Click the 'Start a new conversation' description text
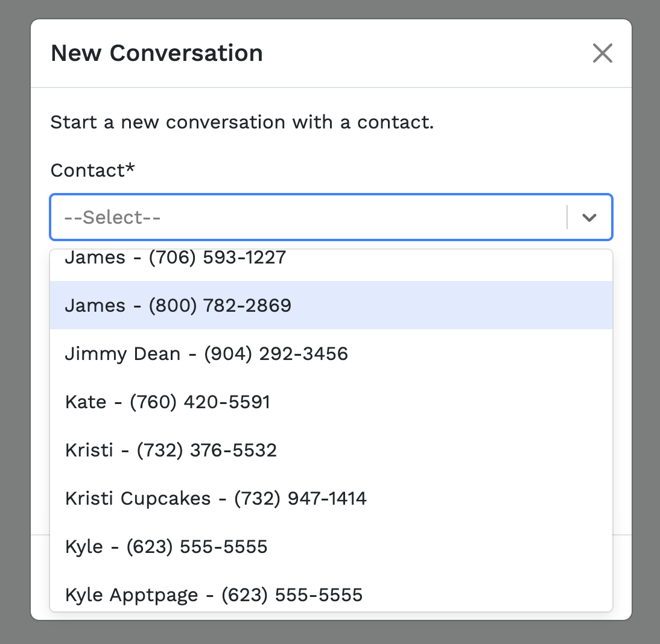Image resolution: width=660 pixels, height=644 pixels. click(242, 122)
